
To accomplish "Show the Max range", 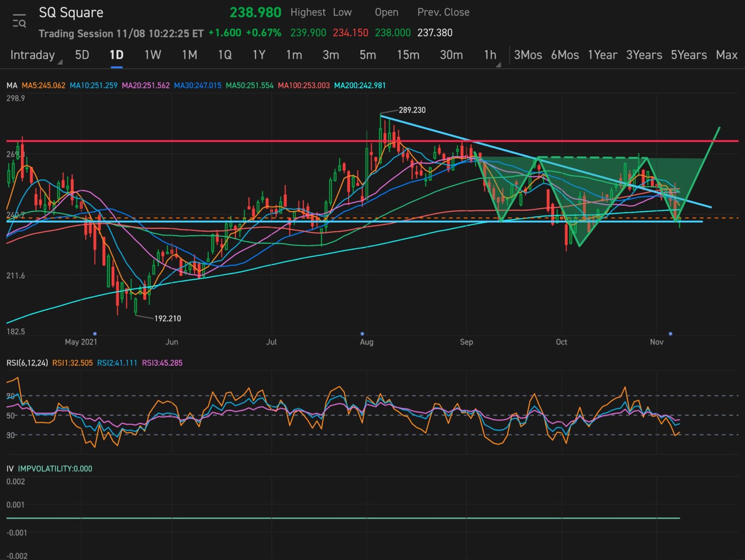I will point(727,55).
